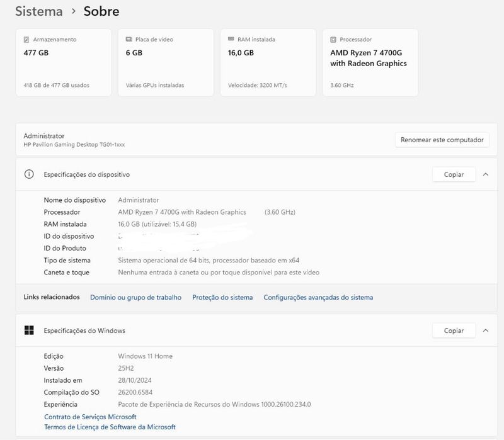Open Contrato de Serviços Microsoft link

(90, 417)
